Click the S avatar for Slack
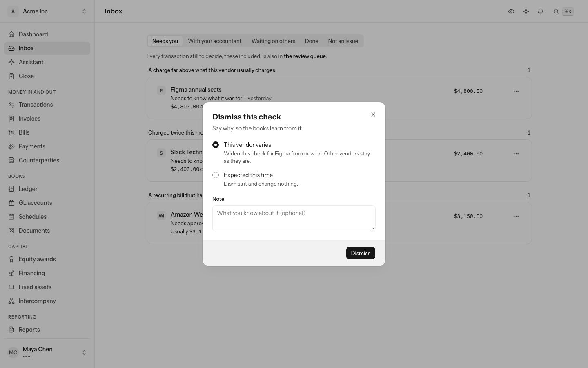The height and width of the screenshot is (368, 588). (161, 153)
